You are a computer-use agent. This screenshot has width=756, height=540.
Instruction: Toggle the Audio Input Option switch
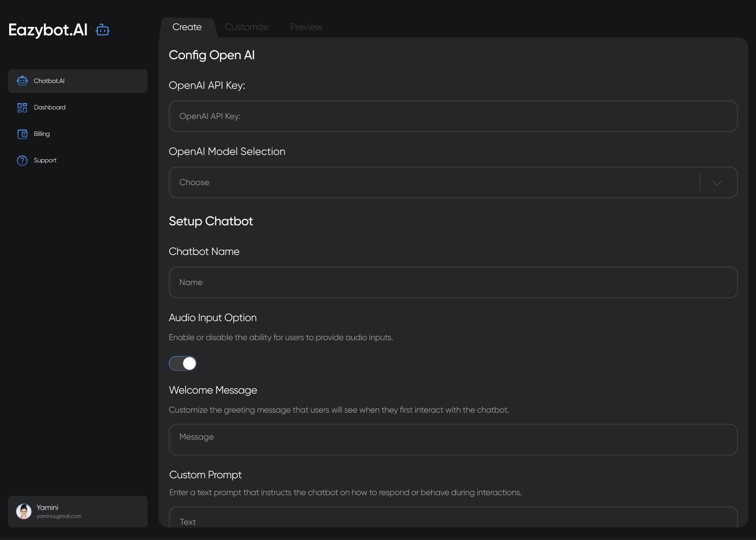(x=182, y=363)
